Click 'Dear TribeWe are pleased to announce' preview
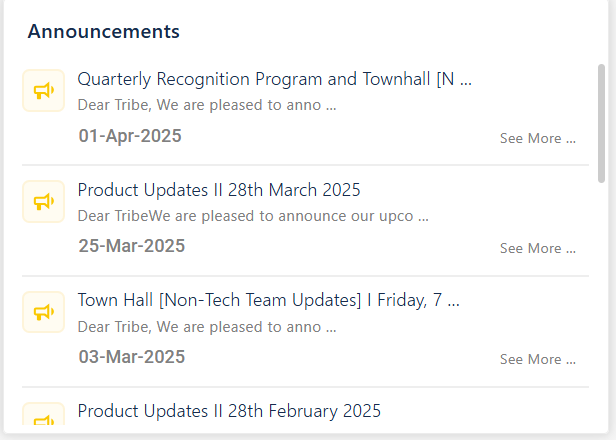The height and width of the screenshot is (440, 616). pyautogui.click(x=253, y=216)
